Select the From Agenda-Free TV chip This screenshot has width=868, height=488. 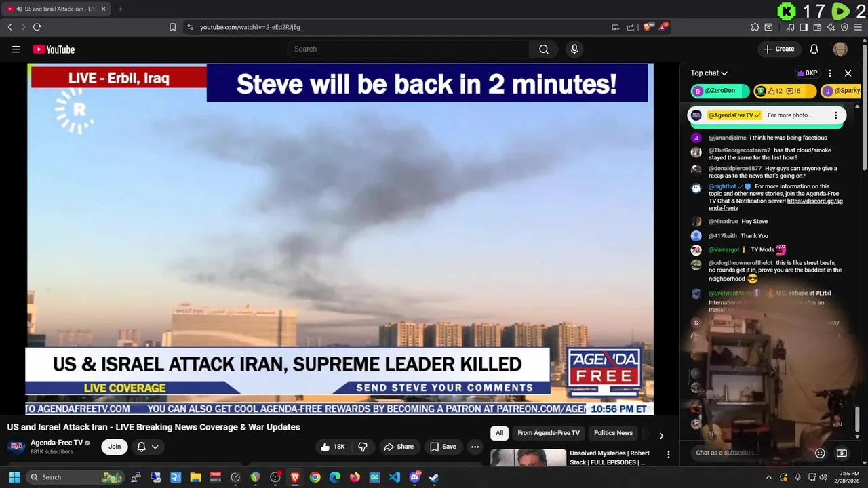point(549,433)
